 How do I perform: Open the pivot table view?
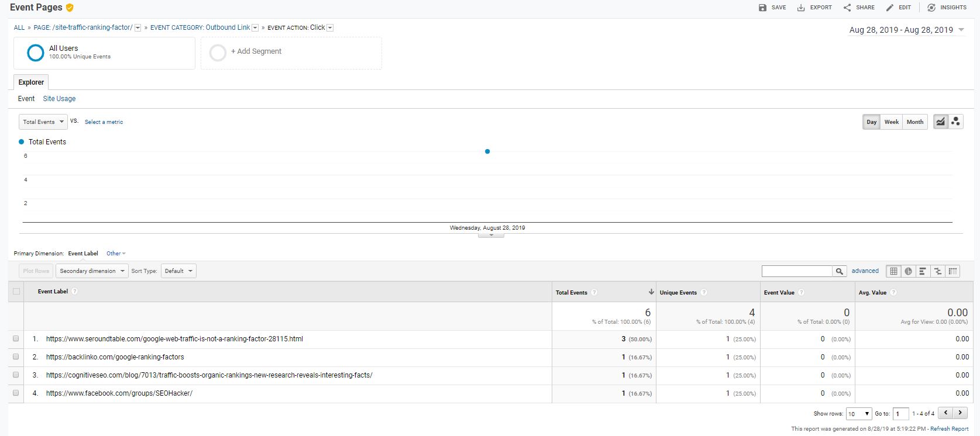coord(953,271)
